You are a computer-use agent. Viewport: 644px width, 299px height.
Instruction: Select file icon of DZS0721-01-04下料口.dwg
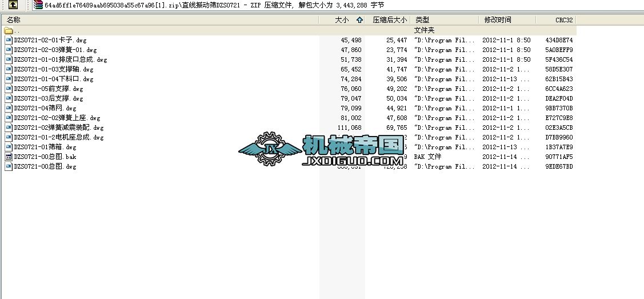[9, 79]
